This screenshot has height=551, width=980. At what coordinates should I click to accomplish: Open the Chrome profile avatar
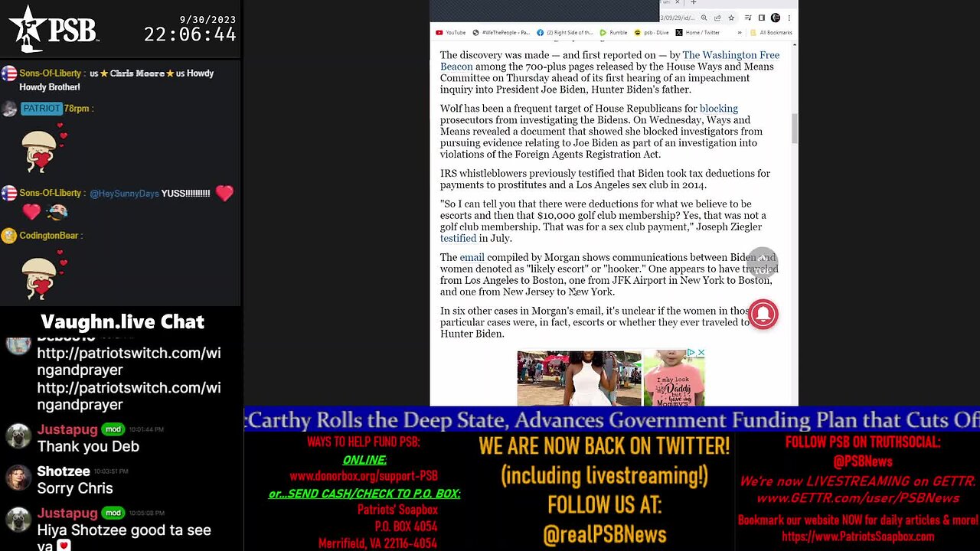click(776, 18)
